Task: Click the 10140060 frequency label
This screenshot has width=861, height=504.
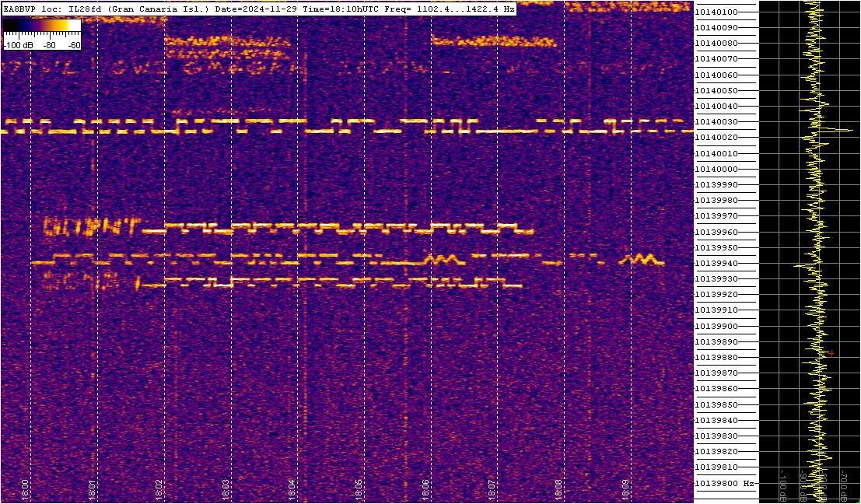Action: pyautogui.click(x=716, y=75)
